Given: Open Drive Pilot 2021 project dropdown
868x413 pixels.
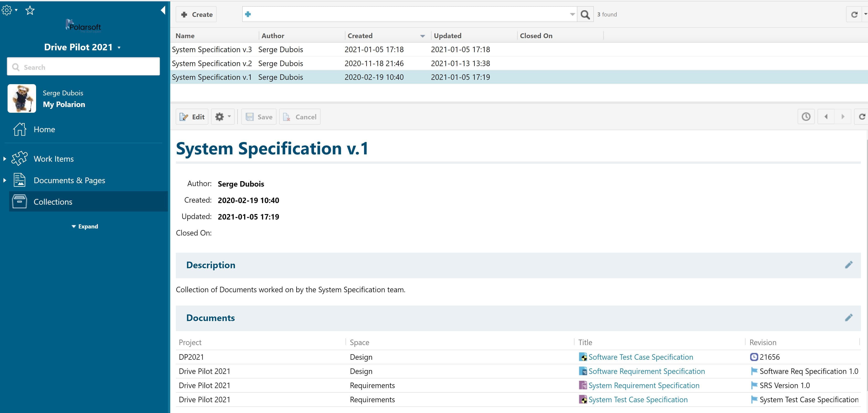Looking at the screenshot, I should click(x=82, y=47).
